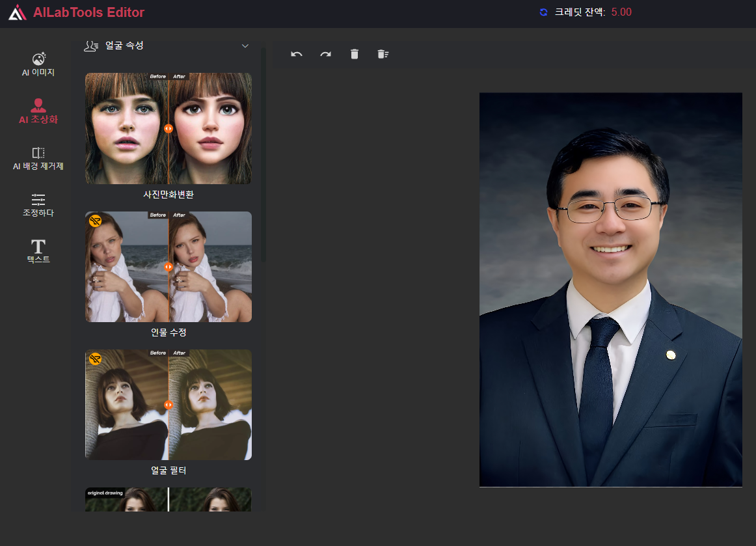756x546 pixels.
Task: Select the original drawing thumbnail at bottom
Action: click(169, 499)
